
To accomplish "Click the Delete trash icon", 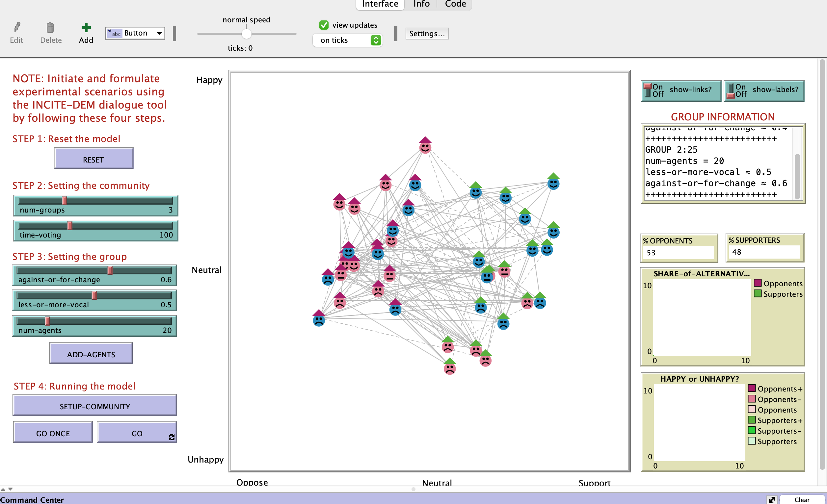I will click(x=50, y=28).
